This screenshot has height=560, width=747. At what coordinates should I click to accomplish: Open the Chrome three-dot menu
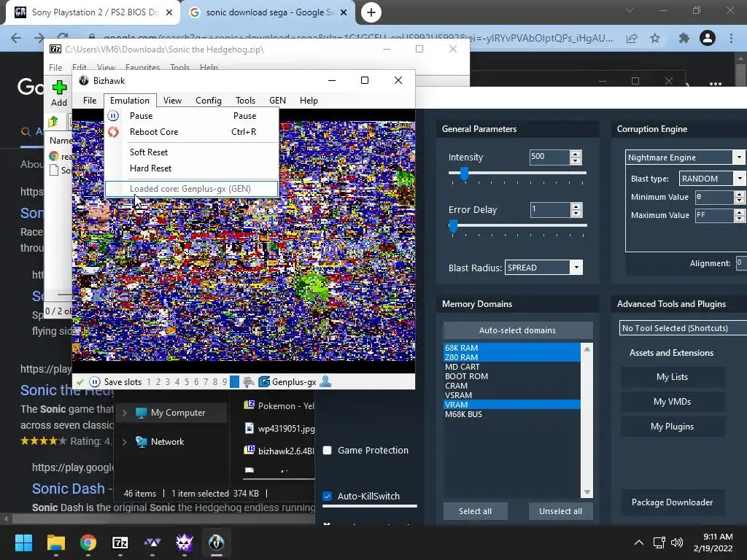pos(731,38)
